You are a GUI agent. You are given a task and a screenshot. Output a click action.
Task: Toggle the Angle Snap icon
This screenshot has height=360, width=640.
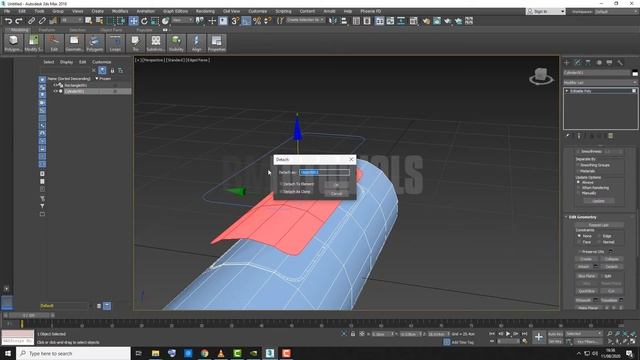[x=246, y=21]
